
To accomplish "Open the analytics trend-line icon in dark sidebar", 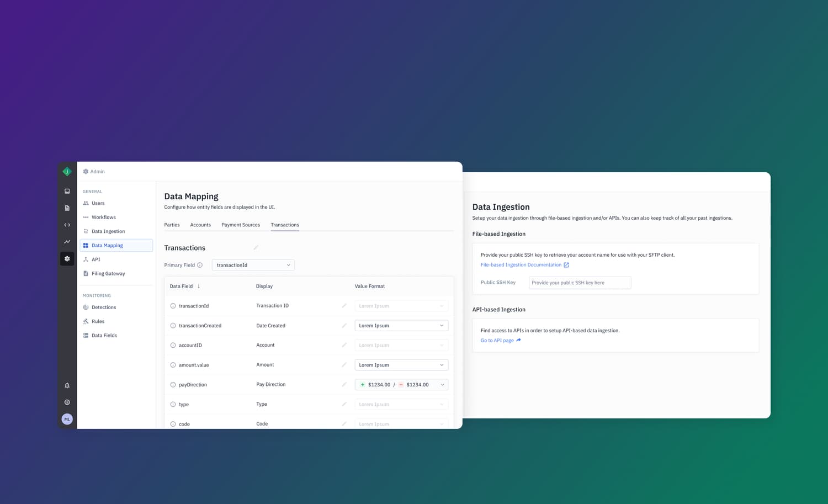I will point(67,242).
